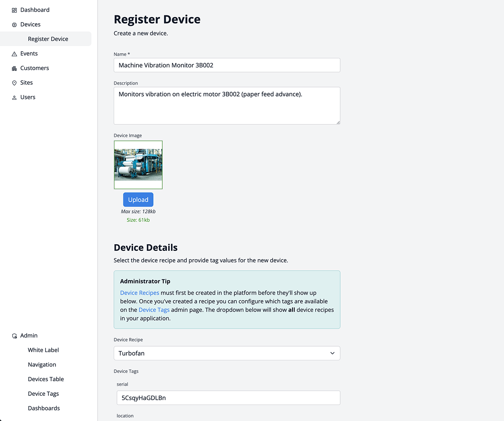
Task: Open the Device Recipe dropdown chevron
Action: click(332, 353)
